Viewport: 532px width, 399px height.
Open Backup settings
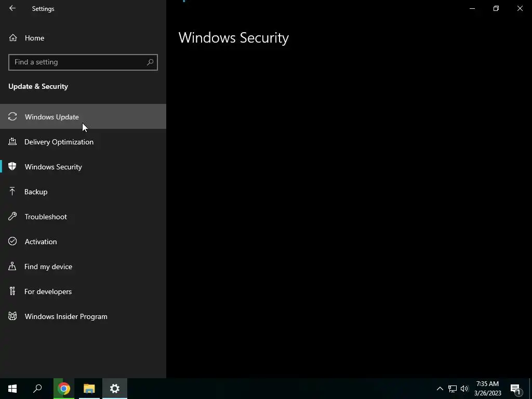(83, 192)
